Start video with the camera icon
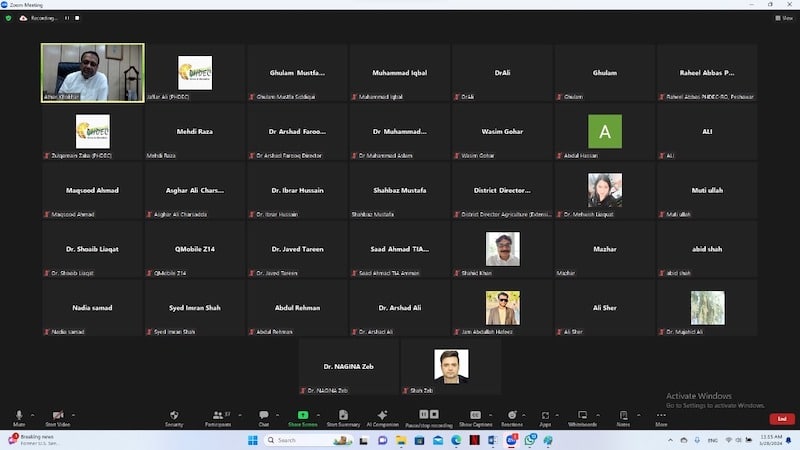Viewport: 800px width, 450px height. (57, 415)
